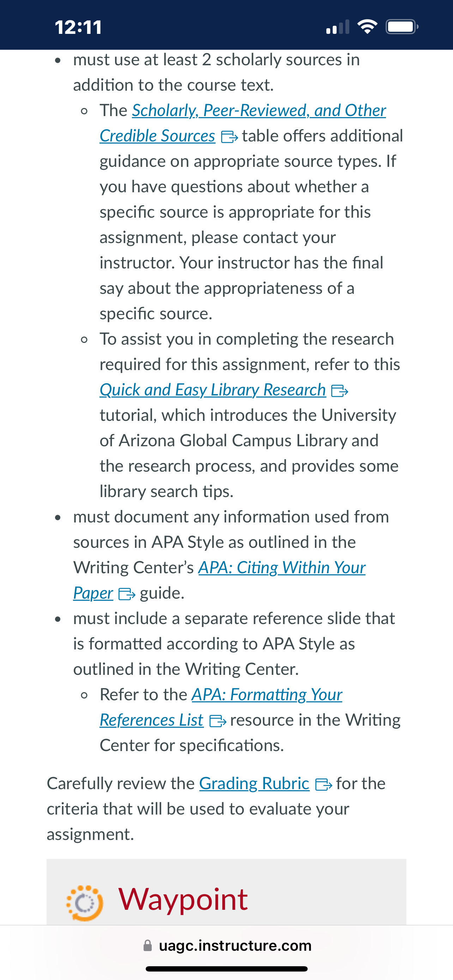Viewport: 453px width, 980px height.
Task: Click the Credible Sources link text
Action: 157,136
